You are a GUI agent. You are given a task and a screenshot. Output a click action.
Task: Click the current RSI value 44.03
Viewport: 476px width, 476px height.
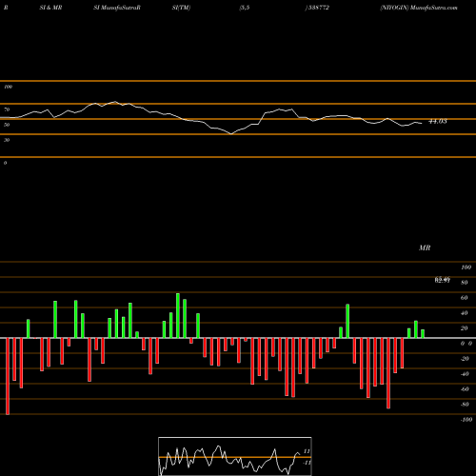coord(438,121)
